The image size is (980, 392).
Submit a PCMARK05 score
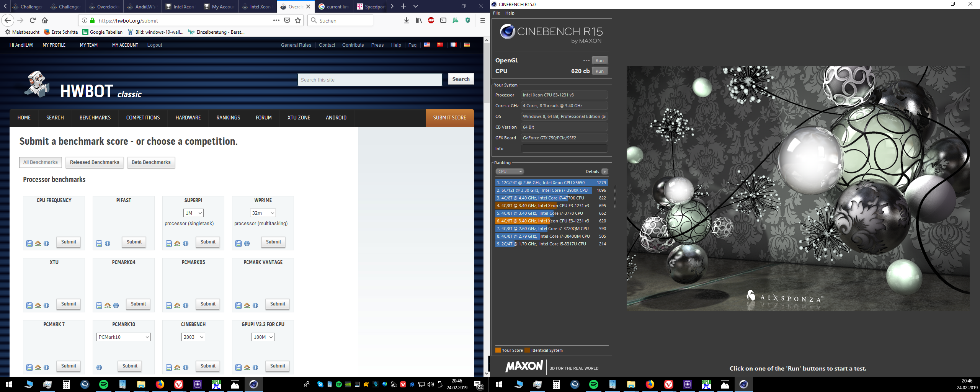pyautogui.click(x=208, y=304)
